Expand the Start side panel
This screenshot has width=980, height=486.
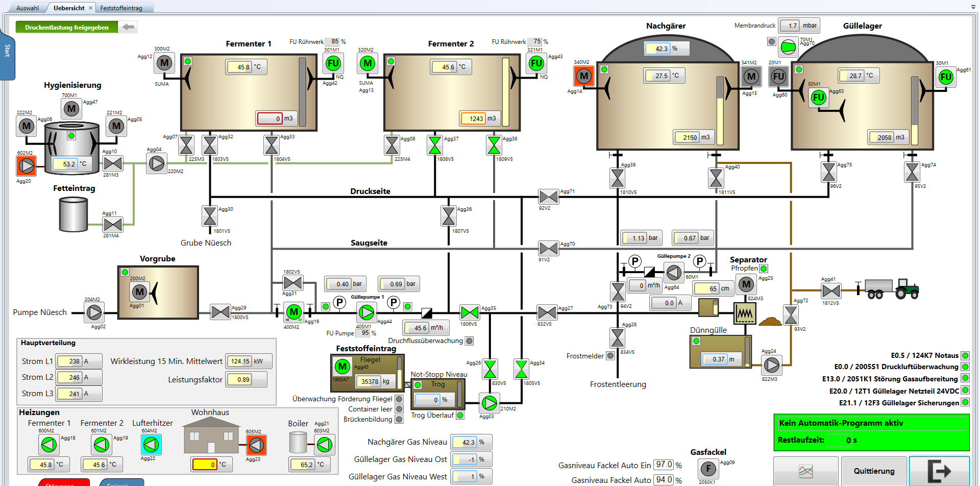coord(7,51)
